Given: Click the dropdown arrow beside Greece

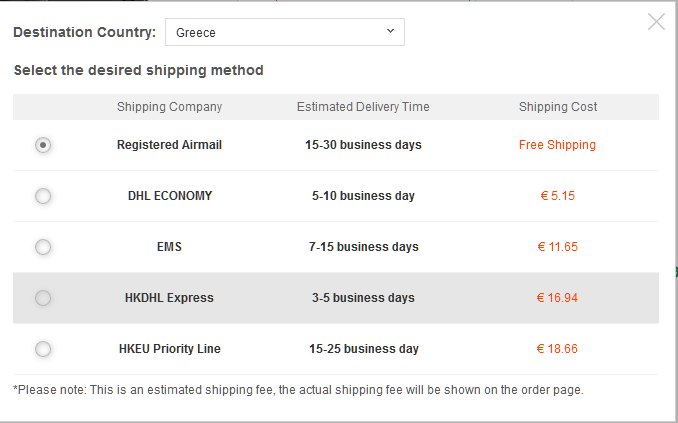Looking at the screenshot, I should tap(390, 32).
